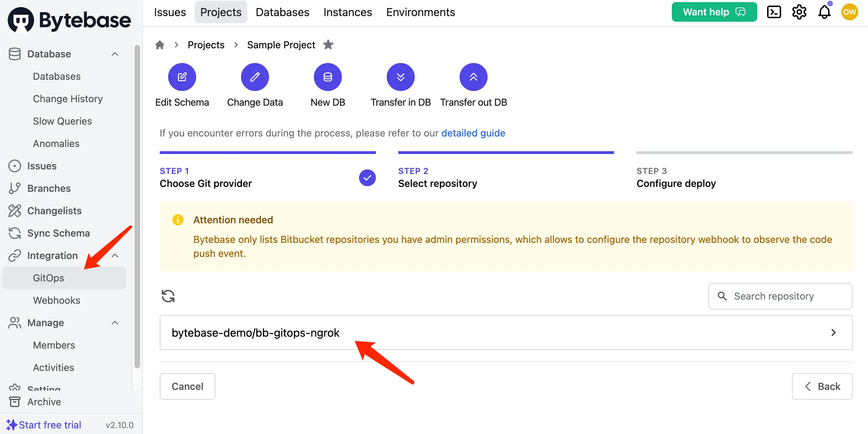The height and width of the screenshot is (434, 868).
Task: Click the New DB database icon
Action: pos(328,77)
